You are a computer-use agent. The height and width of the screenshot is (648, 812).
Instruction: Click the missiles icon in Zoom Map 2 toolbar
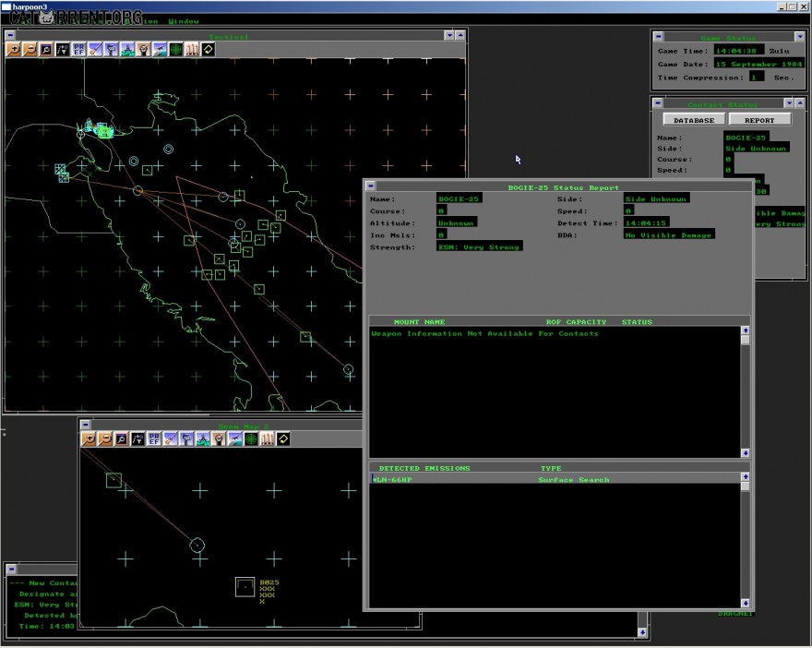pyautogui.click(x=268, y=438)
